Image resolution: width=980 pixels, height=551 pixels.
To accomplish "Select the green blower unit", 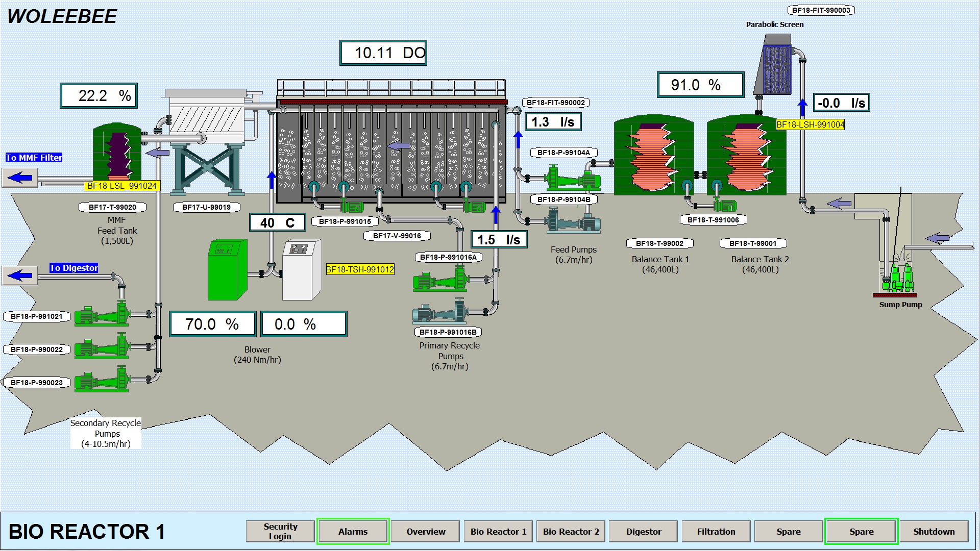I will pyautogui.click(x=228, y=270).
